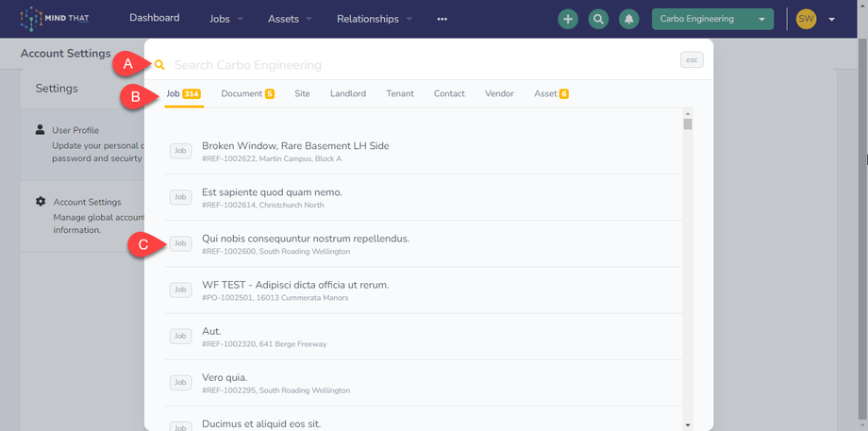This screenshot has width=868, height=431.
Task: Expand the Jobs menu
Action: point(225,19)
